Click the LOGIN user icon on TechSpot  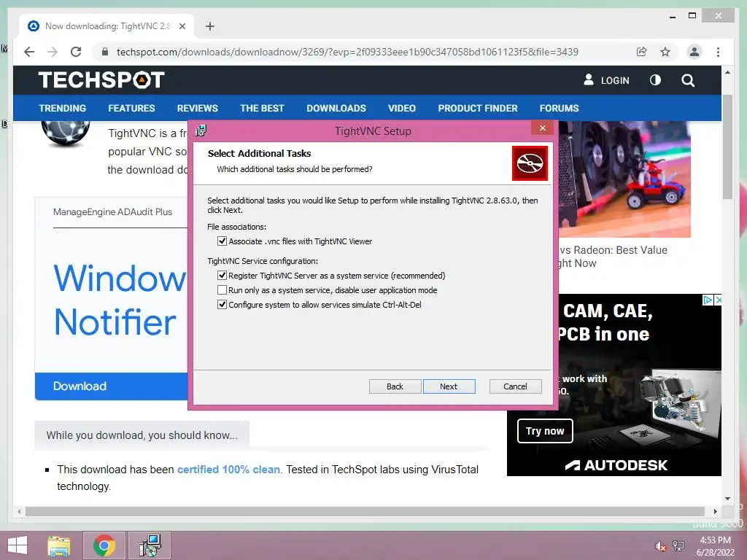589,79
